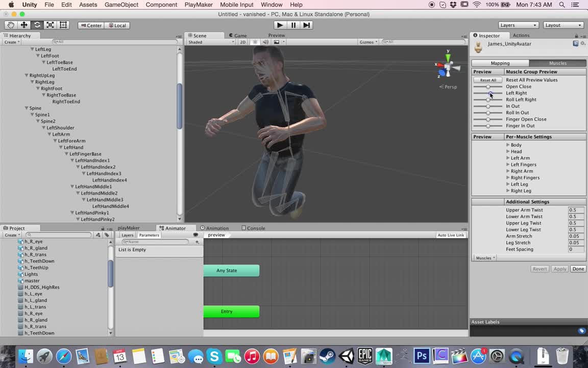588x368 pixels.
Task: Open Spotlight search in menu bar
Action: pyautogui.click(x=562, y=5)
